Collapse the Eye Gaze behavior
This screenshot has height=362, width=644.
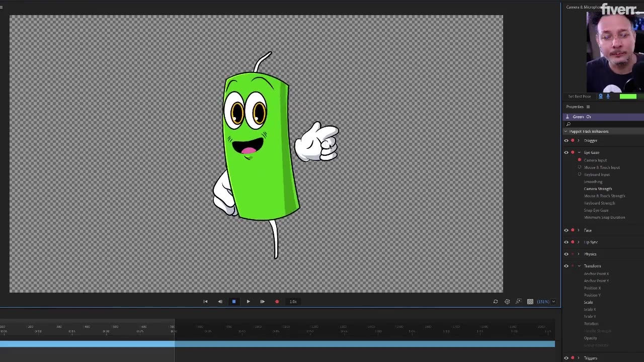[579, 152]
